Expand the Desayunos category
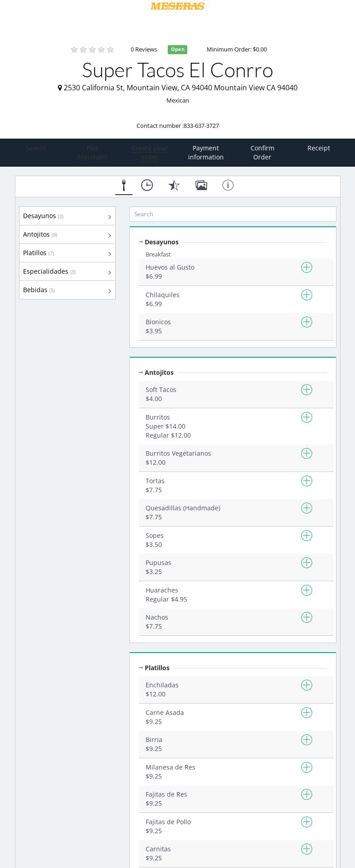The image size is (355, 868). [x=67, y=216]
